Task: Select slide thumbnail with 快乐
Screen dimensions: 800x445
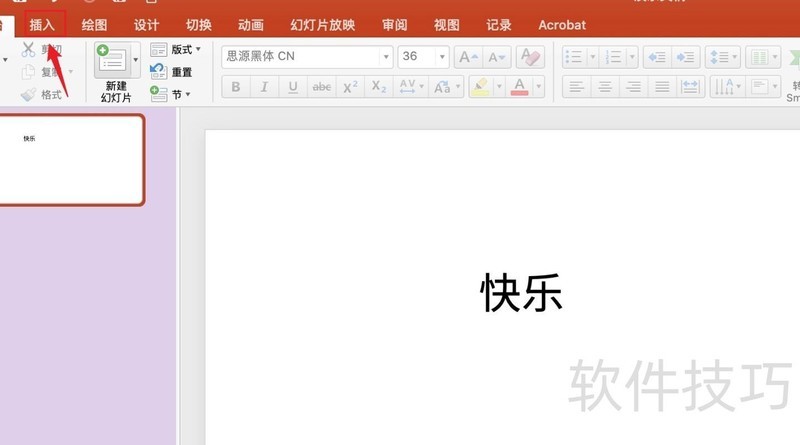Action: point(72,160)
